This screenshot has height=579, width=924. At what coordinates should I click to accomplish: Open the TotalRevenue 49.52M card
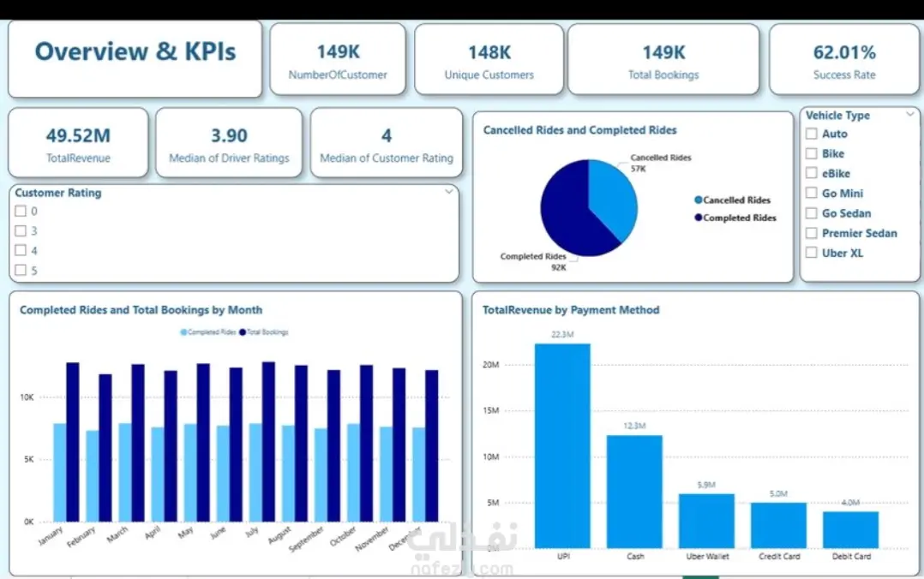click(x=78, y=142)
